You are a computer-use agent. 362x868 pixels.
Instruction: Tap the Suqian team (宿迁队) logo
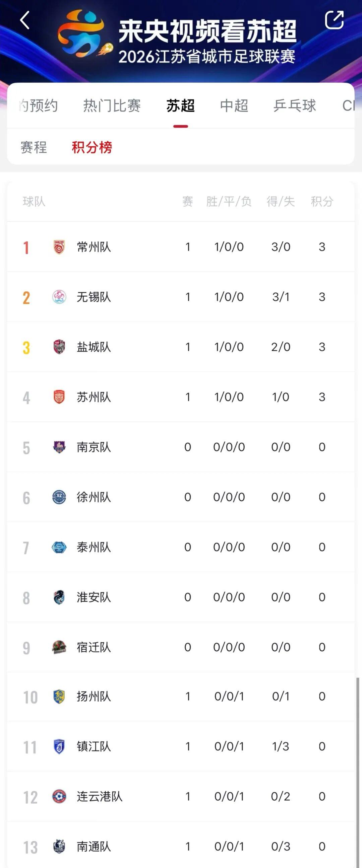click(59, 647)
